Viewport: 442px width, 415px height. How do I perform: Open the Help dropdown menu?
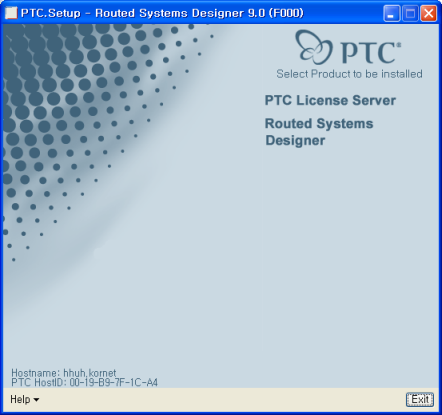pos(24,399)
